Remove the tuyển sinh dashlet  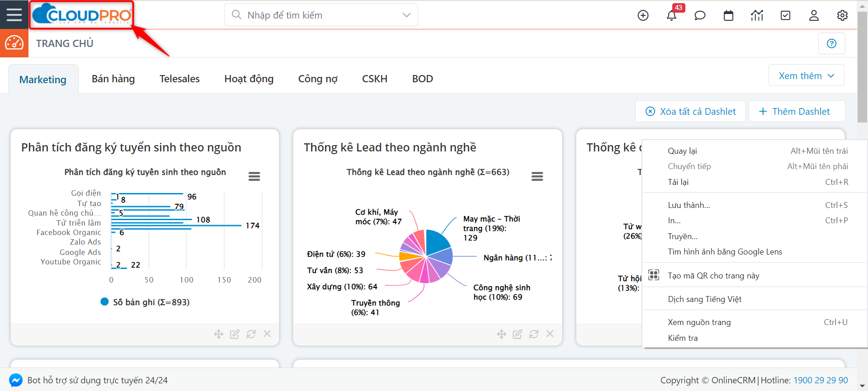point(267,334)
